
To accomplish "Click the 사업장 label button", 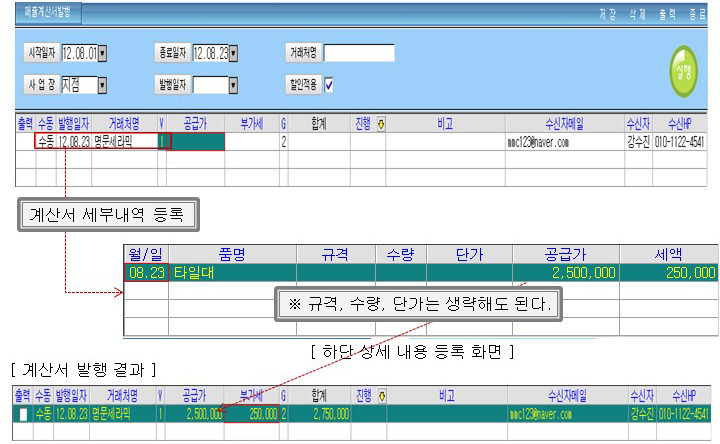I will click(x=42, y=84).
